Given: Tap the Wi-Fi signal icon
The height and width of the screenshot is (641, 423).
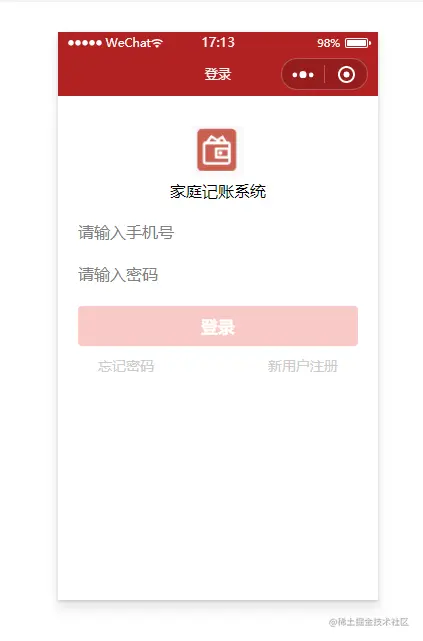Looking at the screenshot, I should [x=157, y=43].
